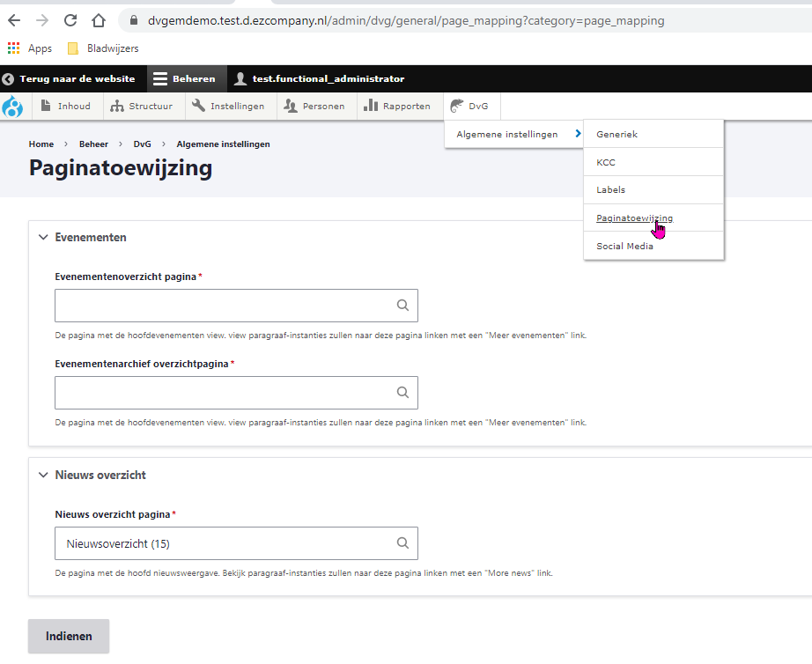The height and width of the screenshot is (664, 812).
Task: Go back using the browser back arrow
Action: [x=14, y=20]
